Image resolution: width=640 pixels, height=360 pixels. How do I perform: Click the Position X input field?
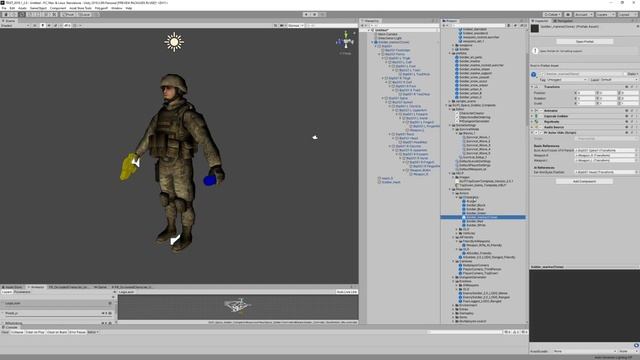pos(586,93)
